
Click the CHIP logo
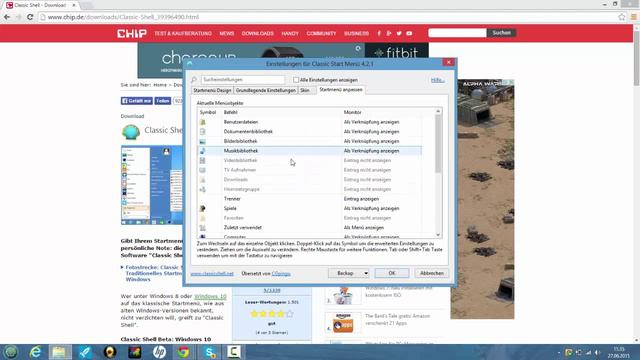132,33
